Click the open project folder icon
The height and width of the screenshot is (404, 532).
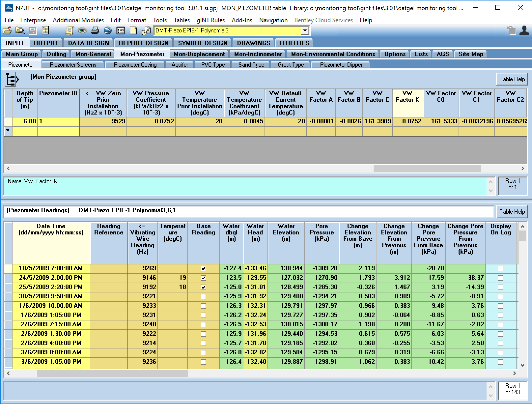[x=7, y=30]
